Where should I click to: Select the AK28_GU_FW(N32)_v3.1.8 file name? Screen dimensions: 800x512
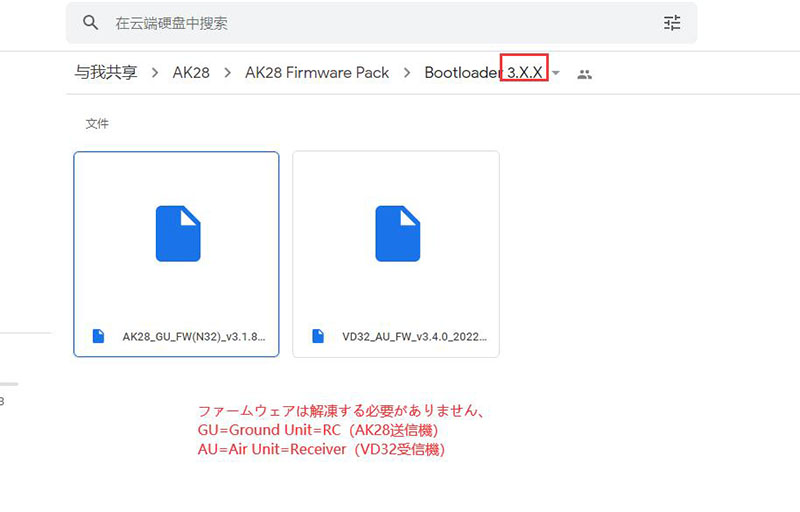[x=194, y=337]
